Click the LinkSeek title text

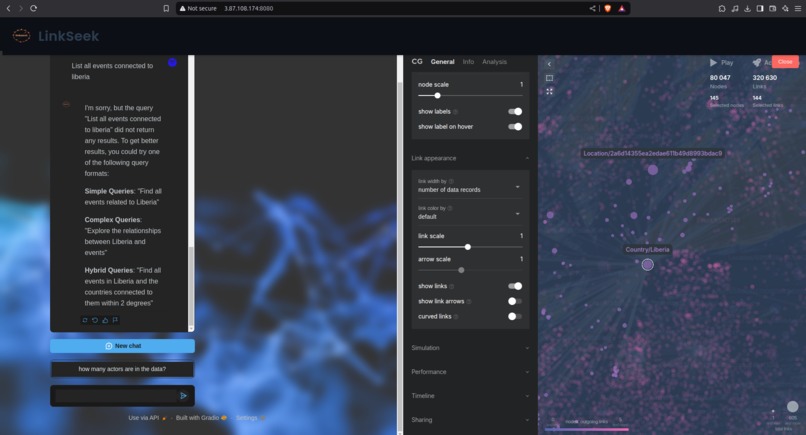point(68,36)
